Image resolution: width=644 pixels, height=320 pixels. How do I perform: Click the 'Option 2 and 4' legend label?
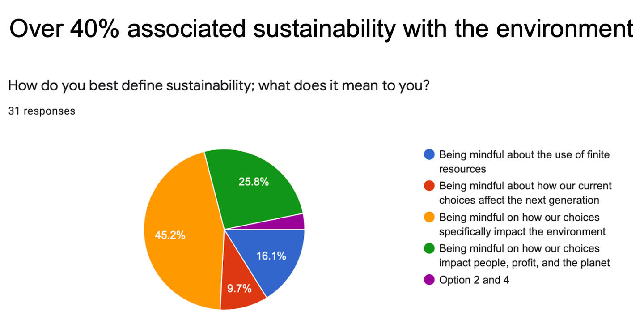tap(474, 281)
